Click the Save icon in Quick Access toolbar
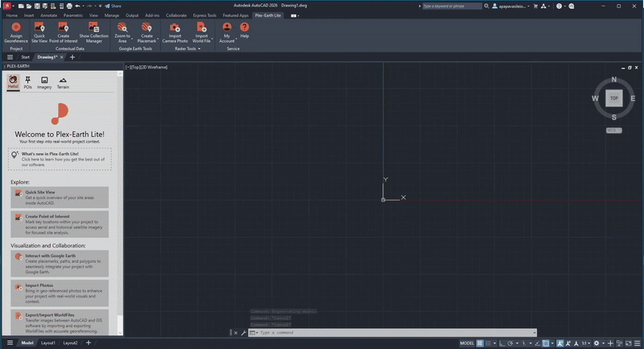644x349 pixels. tap(37, 6)
